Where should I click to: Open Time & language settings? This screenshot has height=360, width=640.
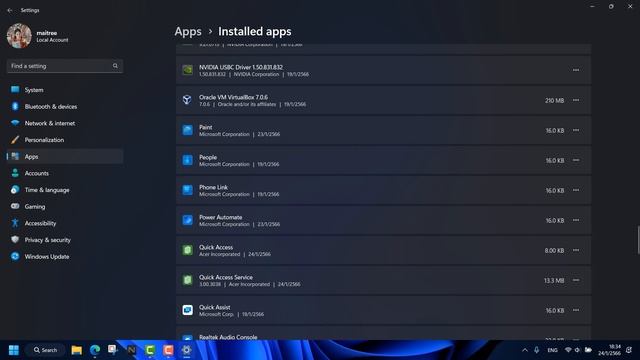(x=65, y=190)
